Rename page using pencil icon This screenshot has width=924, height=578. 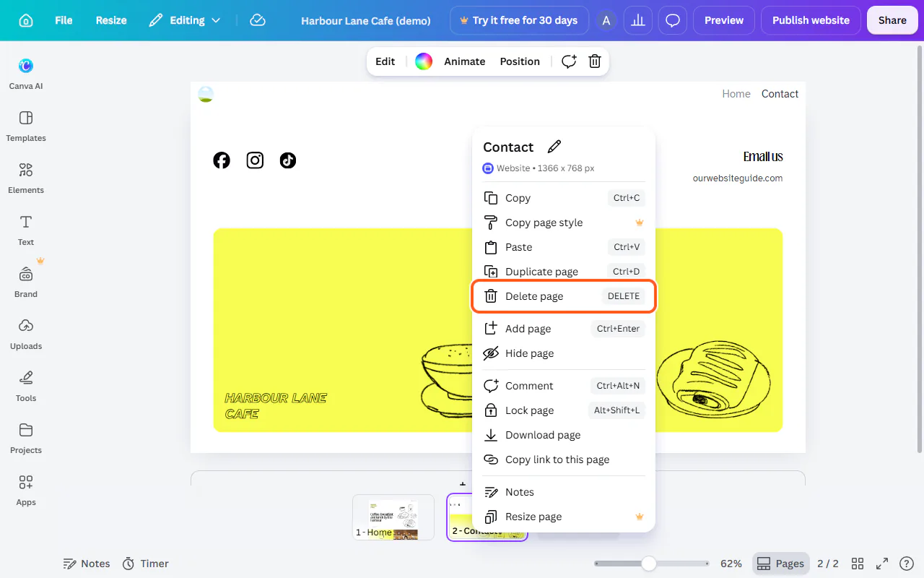pyautogui.click(x=554, y=147)
